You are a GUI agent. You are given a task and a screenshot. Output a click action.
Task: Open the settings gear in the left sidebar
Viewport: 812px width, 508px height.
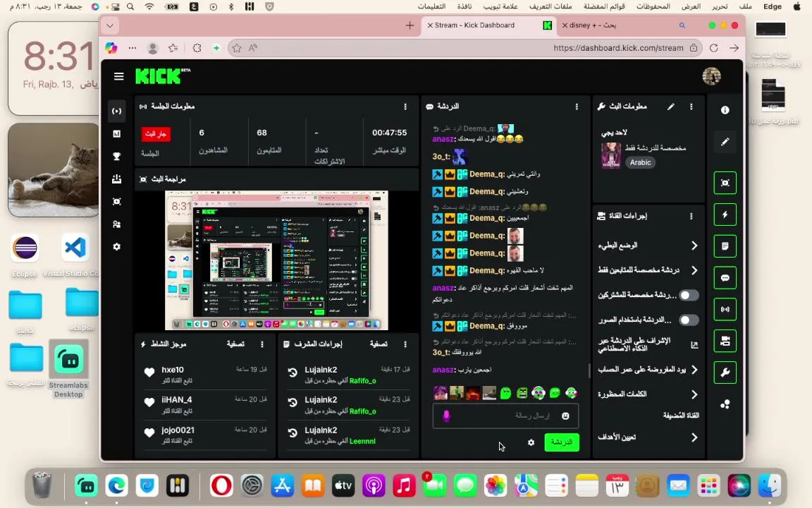[116, 247]
